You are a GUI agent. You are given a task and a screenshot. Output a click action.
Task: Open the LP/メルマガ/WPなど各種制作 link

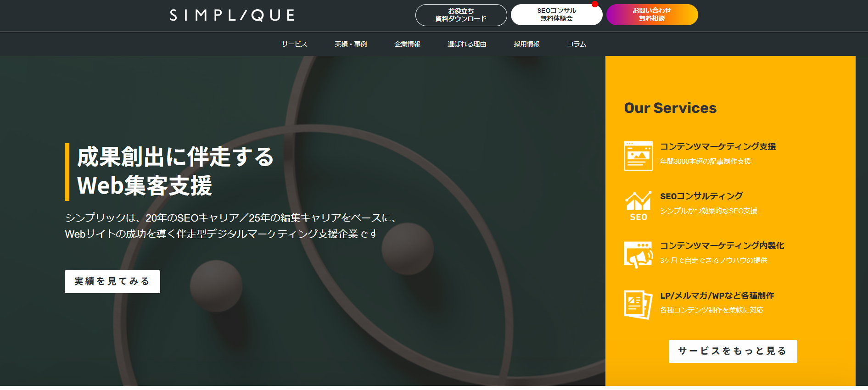coord(717,295)
